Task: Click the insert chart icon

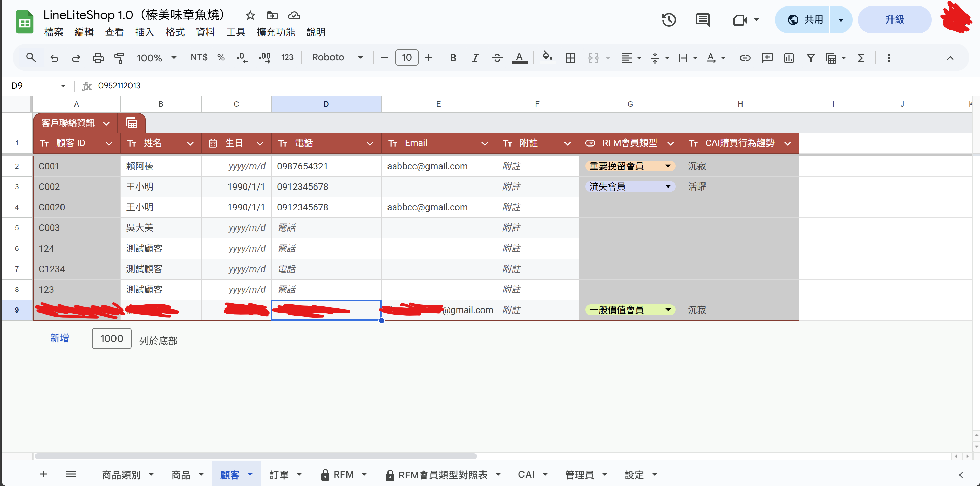Action: click(x=789, y=58)
